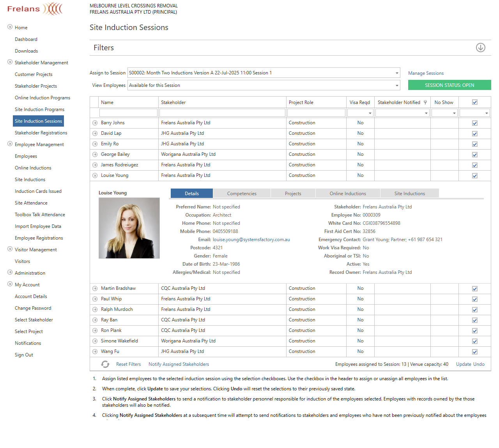
Task: Expand Martin Bradshaw row details icon
Action: (95, 289)
